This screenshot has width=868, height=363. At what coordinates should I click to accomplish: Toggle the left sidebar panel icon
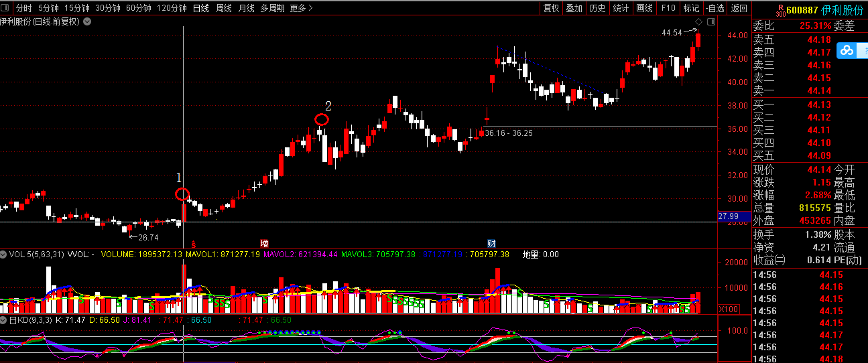coord(6,8)
